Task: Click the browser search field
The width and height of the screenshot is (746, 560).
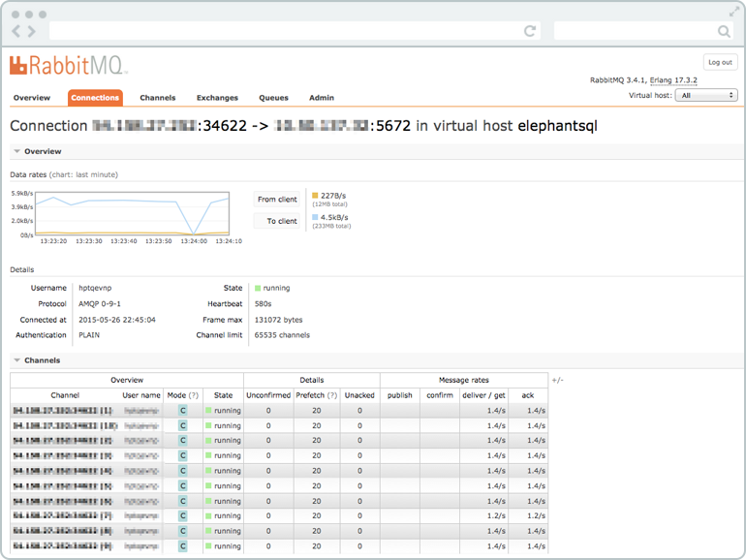Action: click(x=644, y=31)
